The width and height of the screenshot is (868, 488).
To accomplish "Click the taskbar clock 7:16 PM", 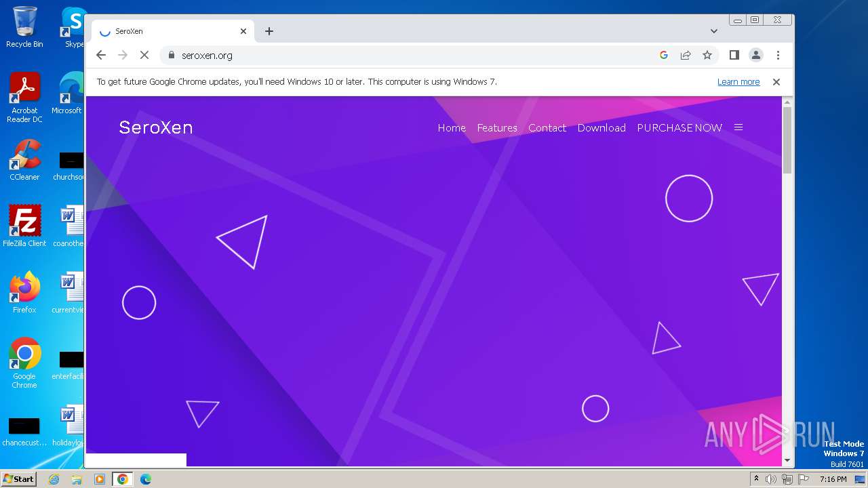I will coord(833,479).
